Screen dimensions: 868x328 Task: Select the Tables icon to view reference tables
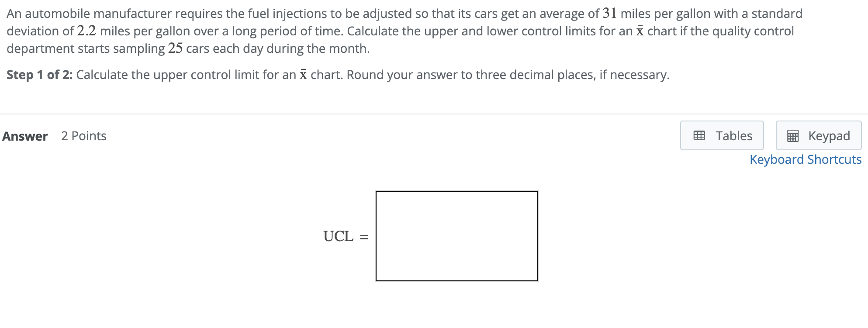tap(700, 135)
